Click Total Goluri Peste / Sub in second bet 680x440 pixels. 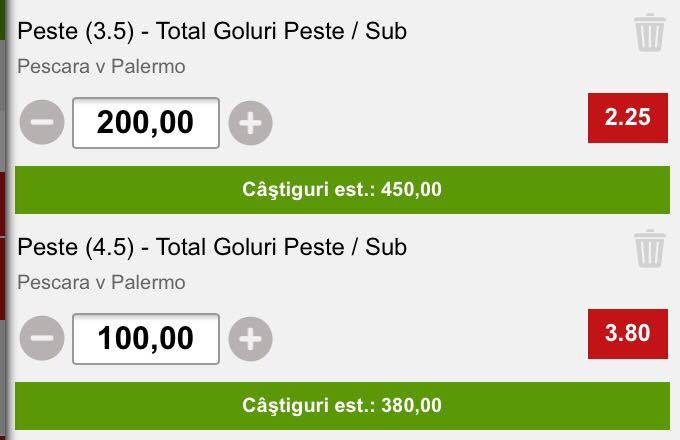pos(281,247)
